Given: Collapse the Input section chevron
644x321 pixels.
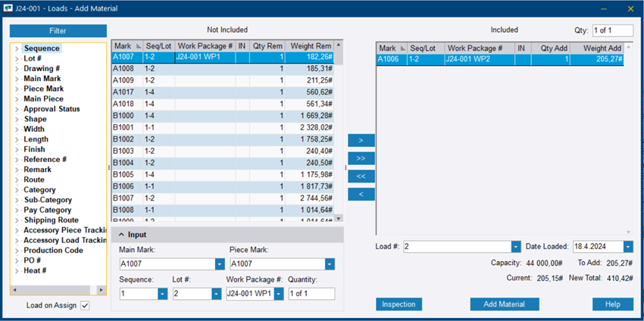Looking at the screenshot, I should (120, 235).
